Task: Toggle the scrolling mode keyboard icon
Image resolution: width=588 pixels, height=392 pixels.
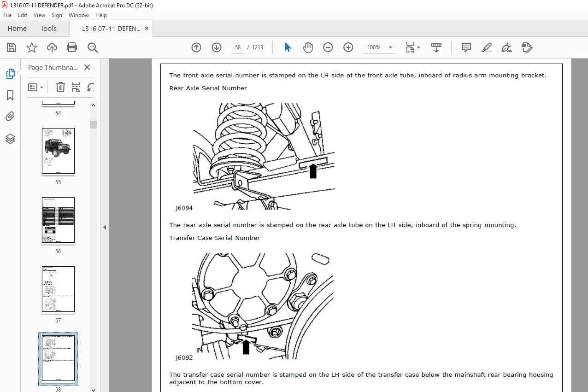Action: click(436, 47)
